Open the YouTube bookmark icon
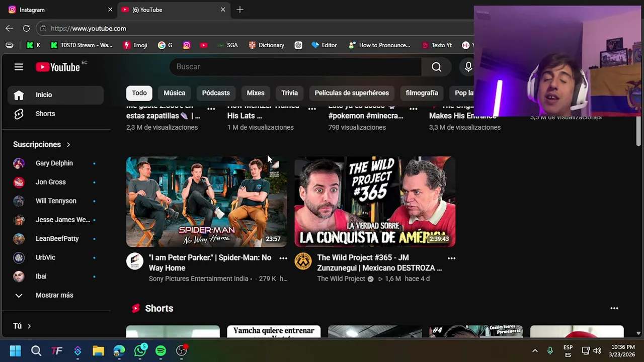Viewport: 644px width, 362px height. coord(203,45)
